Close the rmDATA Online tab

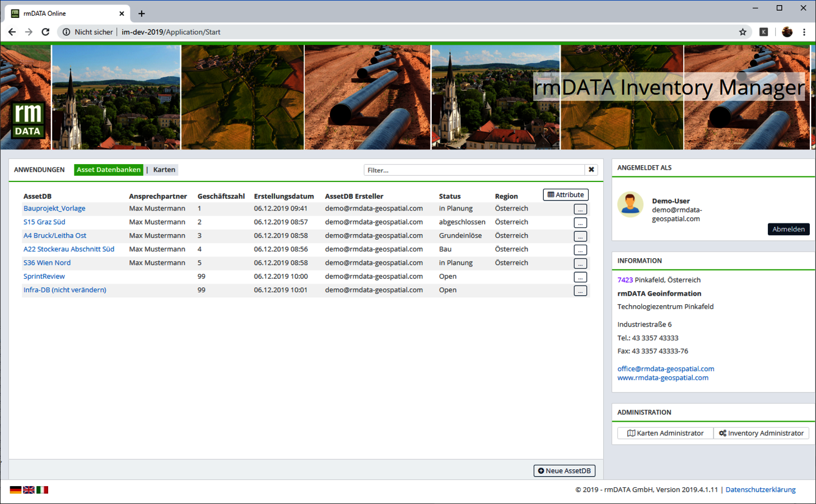[122, 13]
